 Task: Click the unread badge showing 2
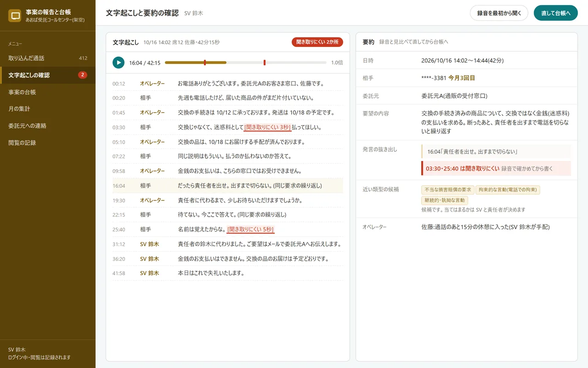click(x=83, y=75)
